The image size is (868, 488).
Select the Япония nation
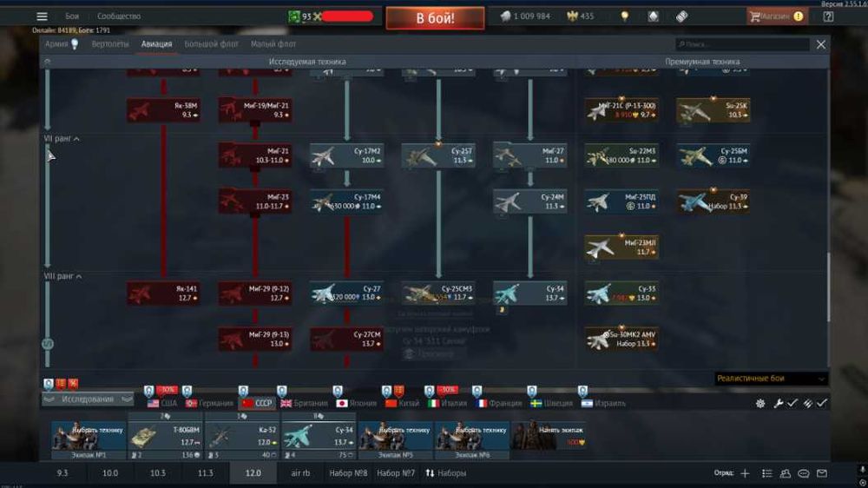[357, 403]
